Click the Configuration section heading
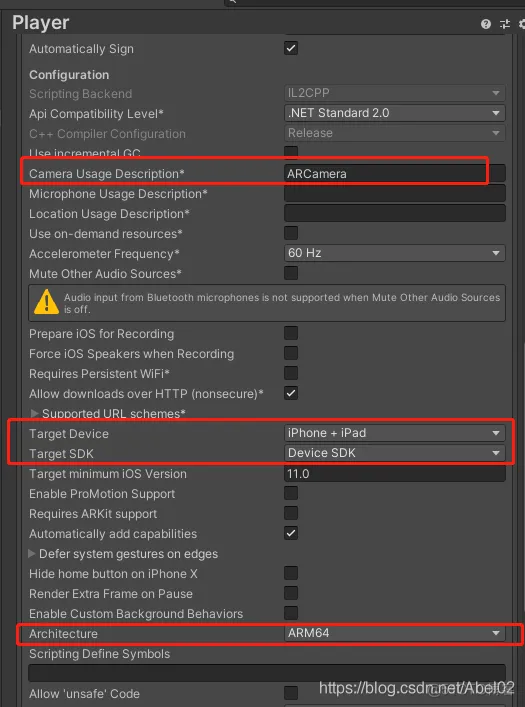Screen dimensions: 525x707 click(x=69, y=75)
